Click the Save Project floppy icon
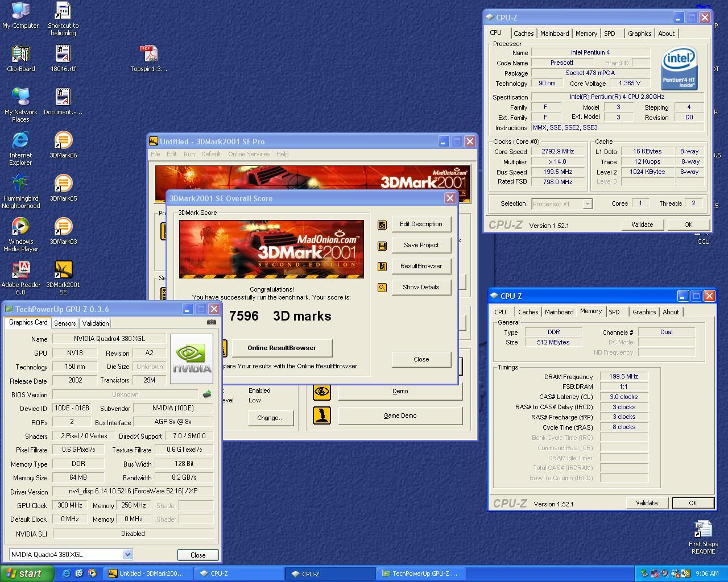Image resolution: width=728 pixels, height=582 pixels. click(x=382, y=246)
